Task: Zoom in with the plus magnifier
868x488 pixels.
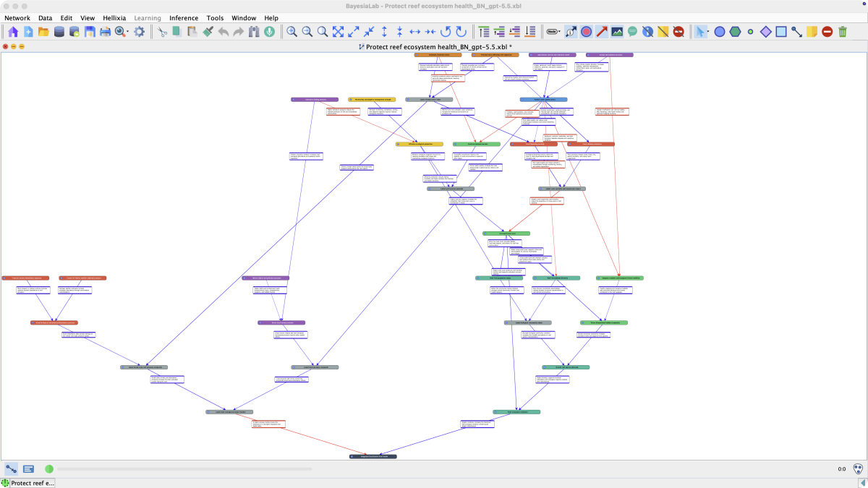Action: tap(292, 32)
